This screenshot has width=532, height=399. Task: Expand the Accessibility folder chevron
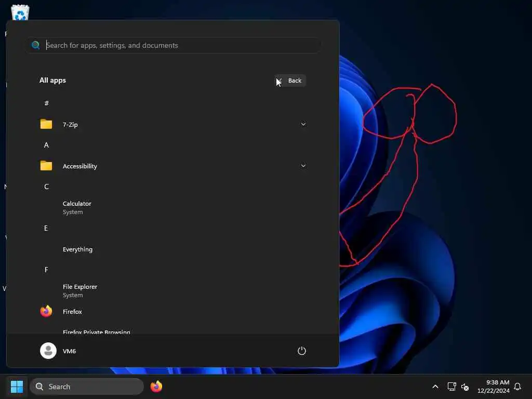tap(303, 166)
